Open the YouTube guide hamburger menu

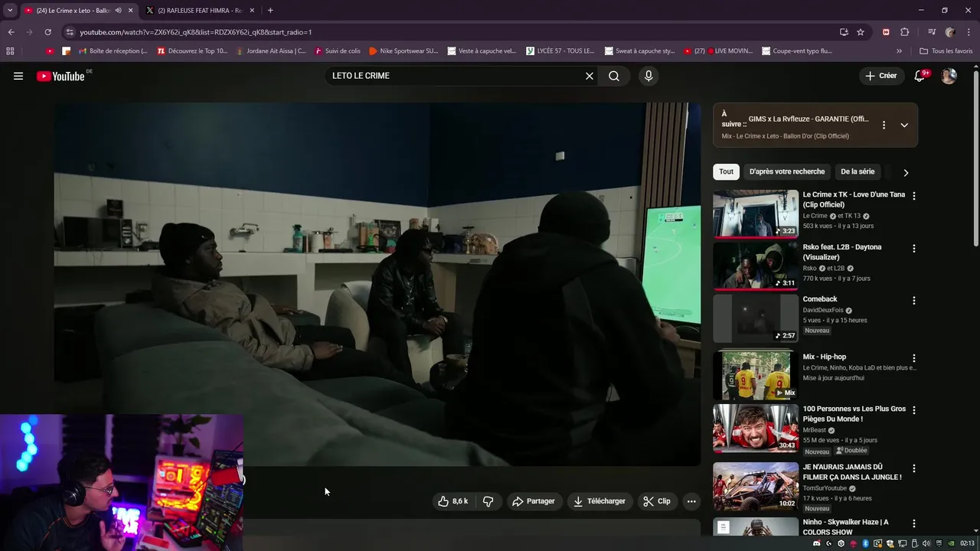(x=18, y=76)
